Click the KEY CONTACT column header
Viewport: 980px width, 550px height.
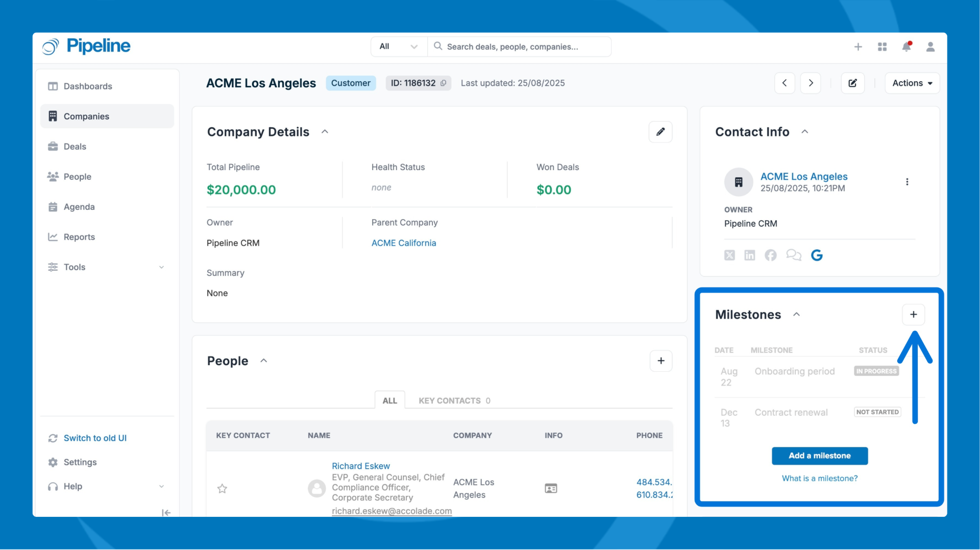(243, 436)
